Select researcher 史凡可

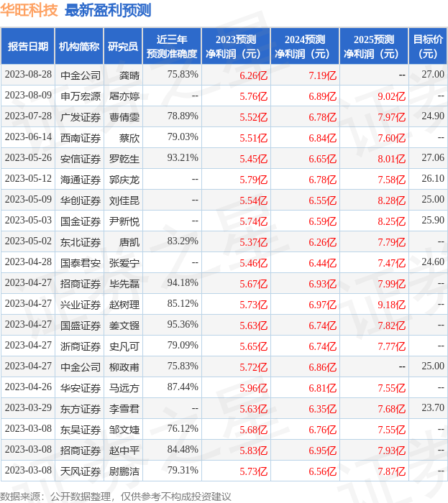124,346
